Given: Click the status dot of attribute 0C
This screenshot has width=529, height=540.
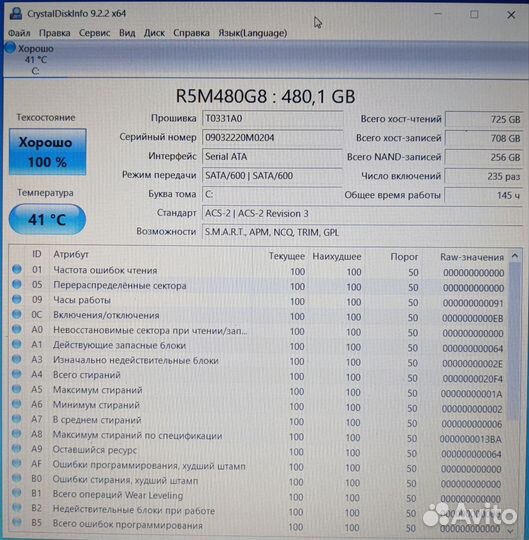Looking at the screenshot, I should point(17,314).
